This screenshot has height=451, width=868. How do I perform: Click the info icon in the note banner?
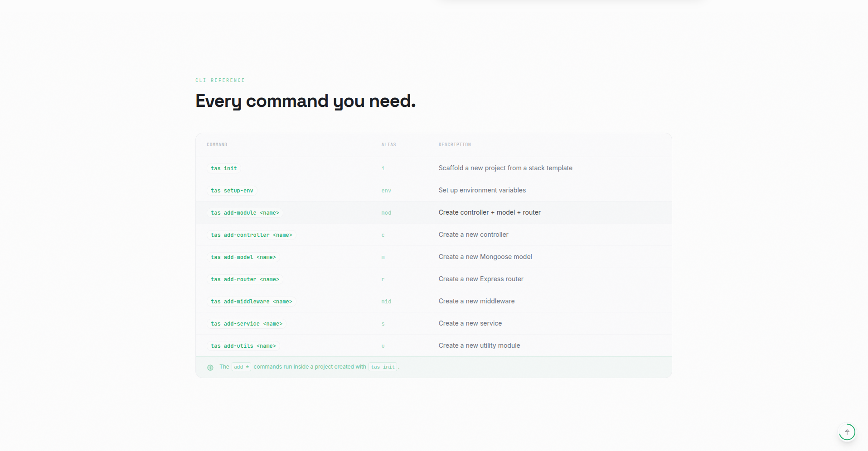pos(210,367)
